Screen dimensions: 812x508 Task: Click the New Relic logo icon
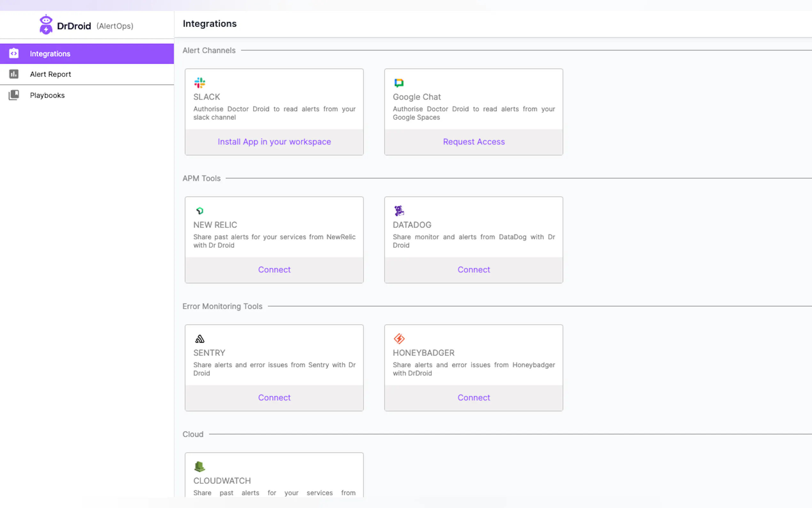pyautogui.click(x=200, y=211)
